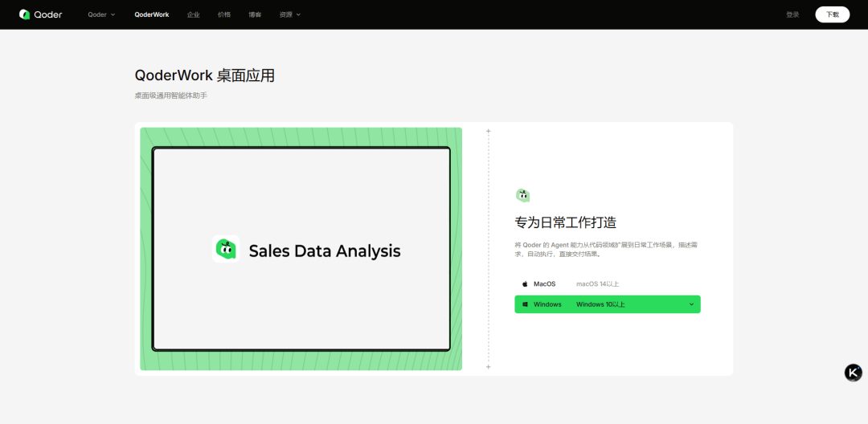Click the Sales Data Analysis title text
Viewport: 868px width, 424px height.
(325, 251)
